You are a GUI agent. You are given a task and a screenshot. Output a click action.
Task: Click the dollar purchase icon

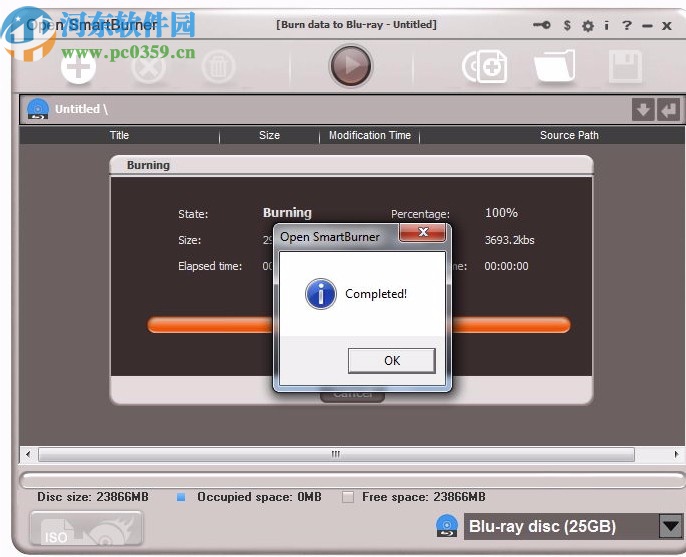pos(567,25)
